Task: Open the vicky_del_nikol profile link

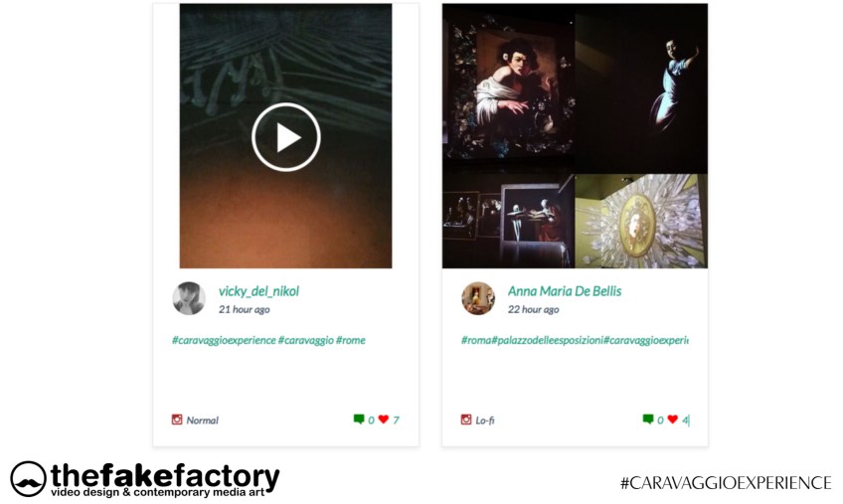Action: [258, 291]
